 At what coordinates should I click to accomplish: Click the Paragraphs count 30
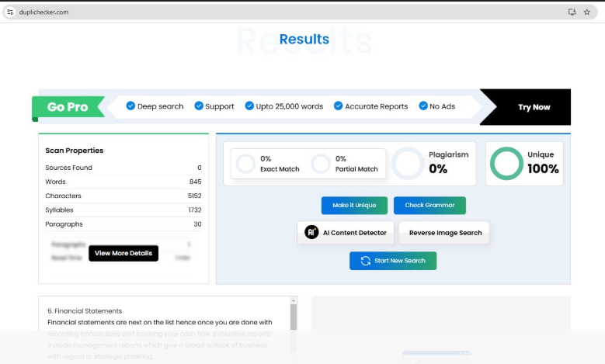pos(197,224)
